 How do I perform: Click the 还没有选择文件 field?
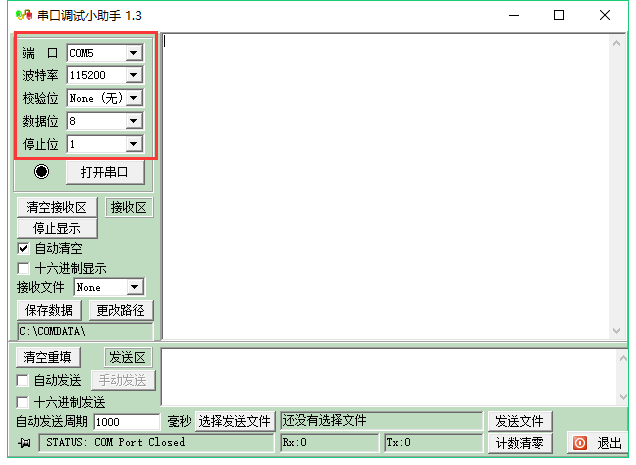coord(382,421)
